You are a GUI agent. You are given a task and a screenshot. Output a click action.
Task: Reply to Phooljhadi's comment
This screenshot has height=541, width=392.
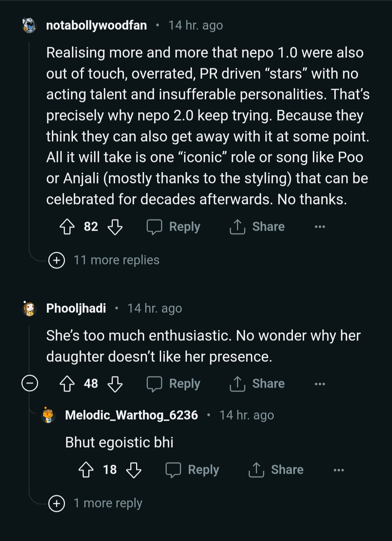point(173,384)
